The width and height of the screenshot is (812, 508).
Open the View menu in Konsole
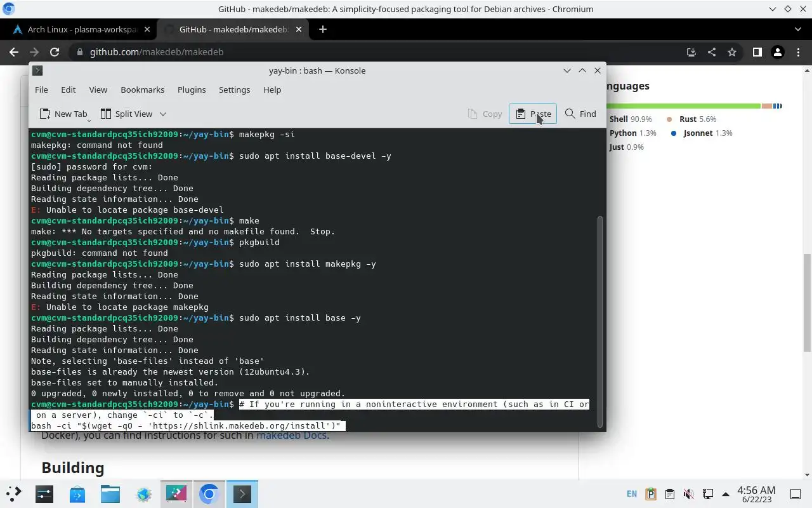98,90
